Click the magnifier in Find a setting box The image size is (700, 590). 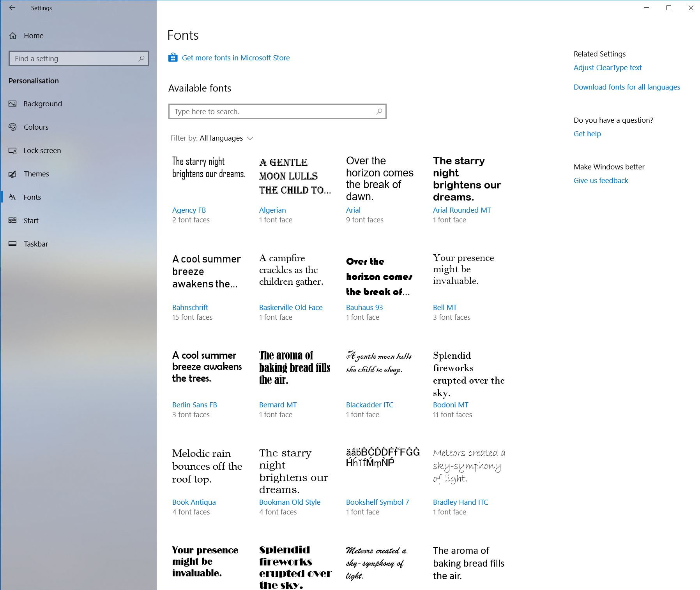(x=141, y=58)
